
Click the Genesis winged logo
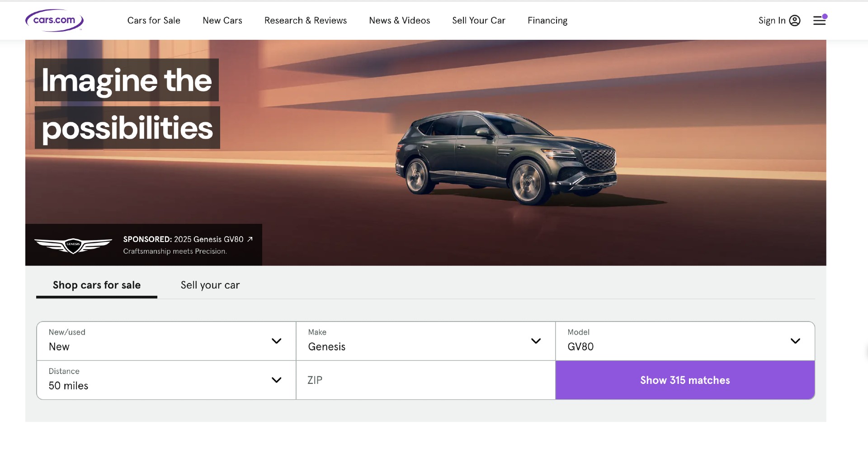tap(73, 245)
